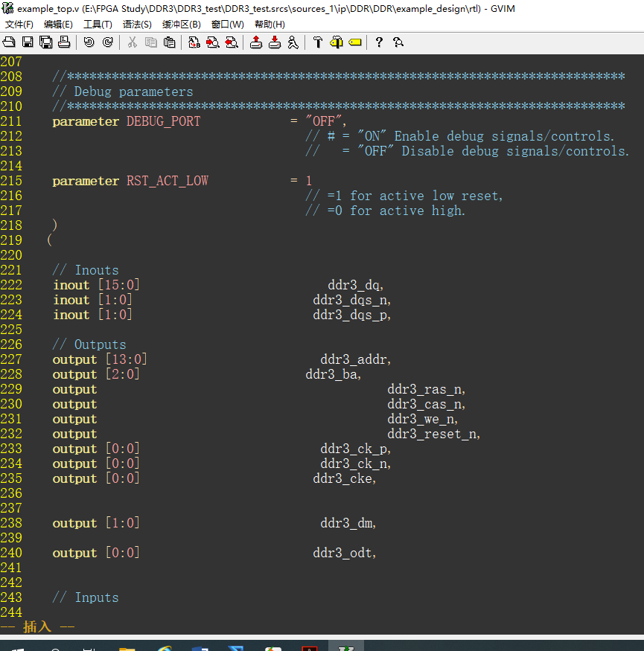The width and height of the screenshot is (644, 651).
Task: Click the Open file toolbar icon
Action: [9, 42]
